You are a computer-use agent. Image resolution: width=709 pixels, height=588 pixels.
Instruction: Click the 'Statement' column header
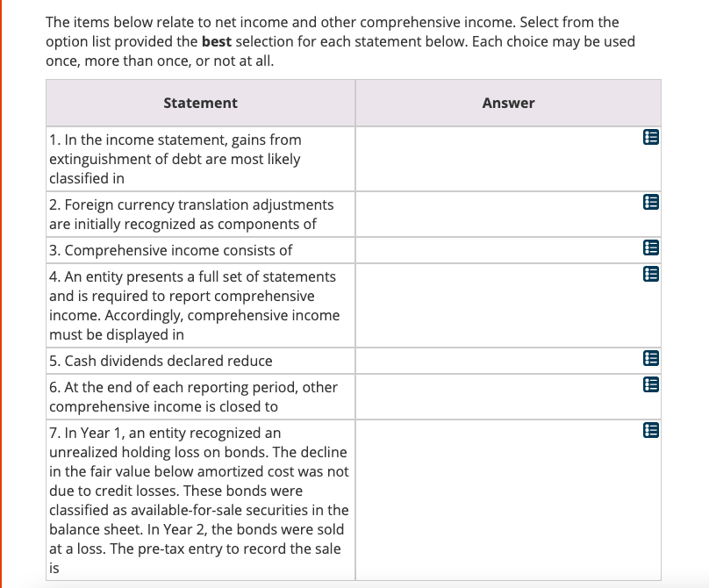(x=200, y=103)
